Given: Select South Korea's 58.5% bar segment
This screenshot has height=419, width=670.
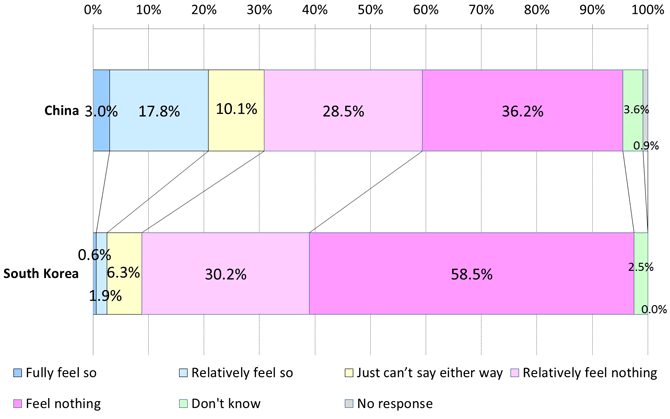Looking at the screenshot, I should tap(471, 273).
